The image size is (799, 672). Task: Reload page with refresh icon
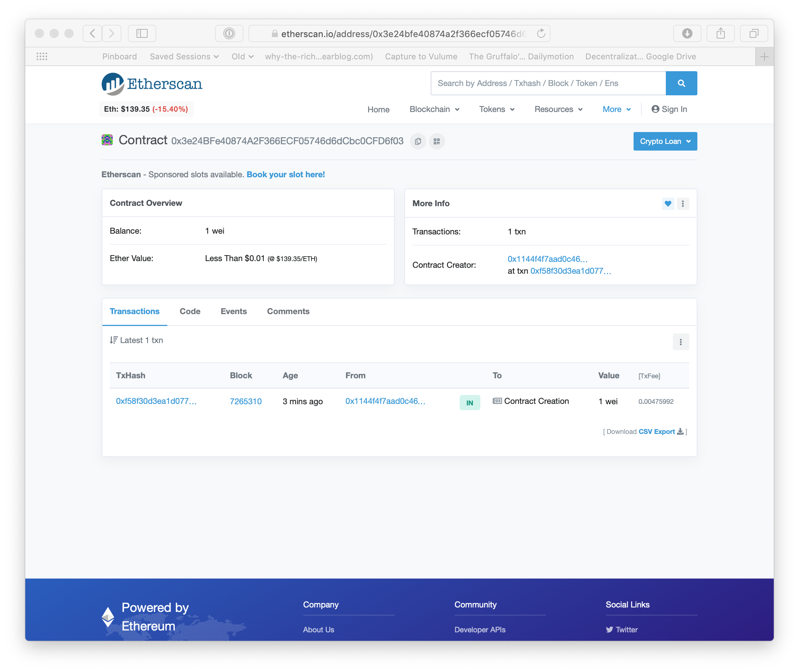(541, 33)
